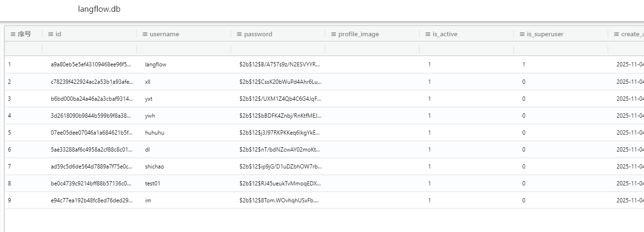The image size is (644, 232).
Task: Click the langflow.db title text
Action: [99, 9]
